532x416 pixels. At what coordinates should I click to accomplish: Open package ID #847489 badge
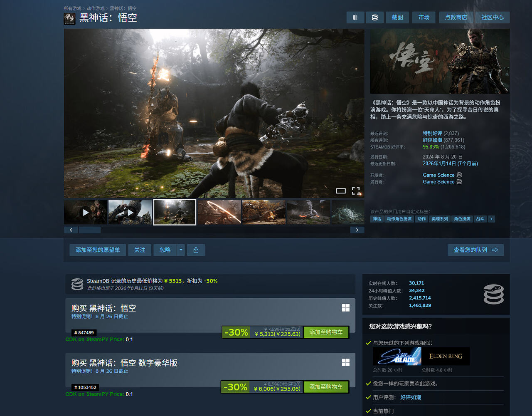coord(84,333)
